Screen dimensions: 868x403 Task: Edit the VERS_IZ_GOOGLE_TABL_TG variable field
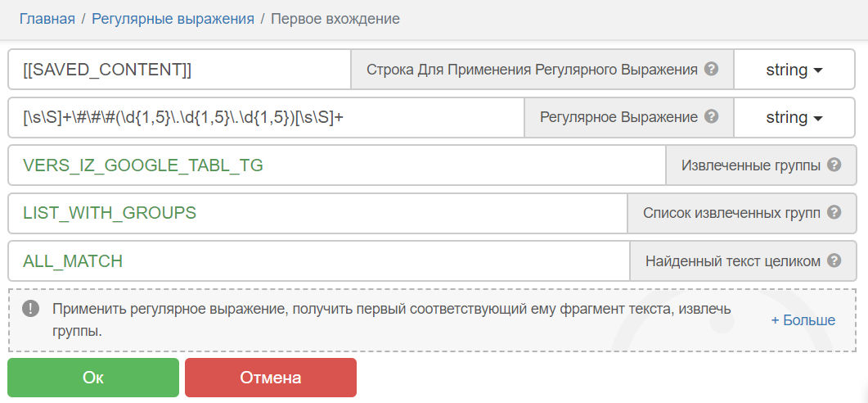337,165
